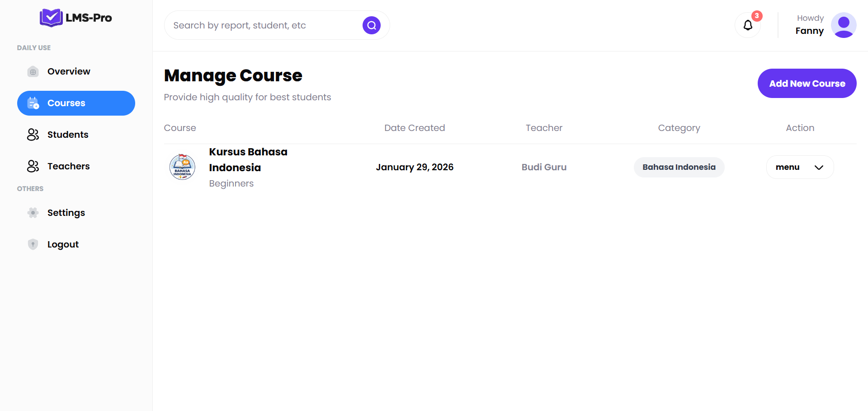Image resolution: width=868 pixels, height=411 pixels.
Task: Click the Students people icon
Action: (x=33, y=135)
